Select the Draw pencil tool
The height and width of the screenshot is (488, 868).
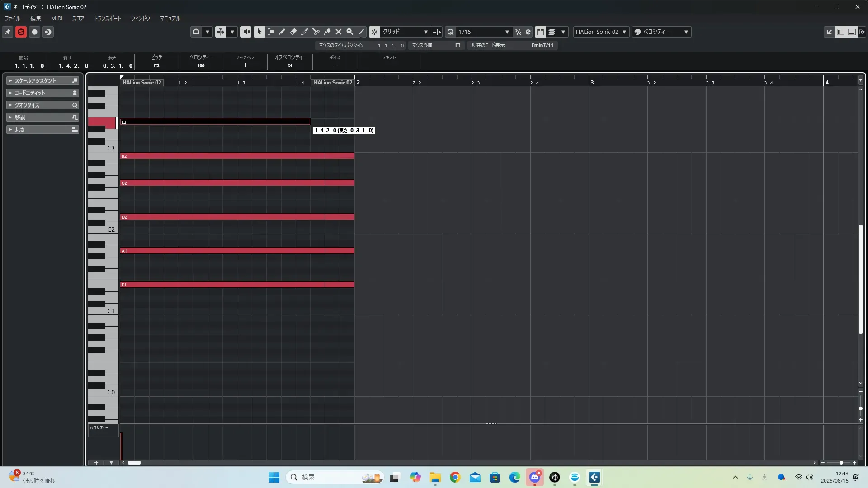tap(282, 32)
